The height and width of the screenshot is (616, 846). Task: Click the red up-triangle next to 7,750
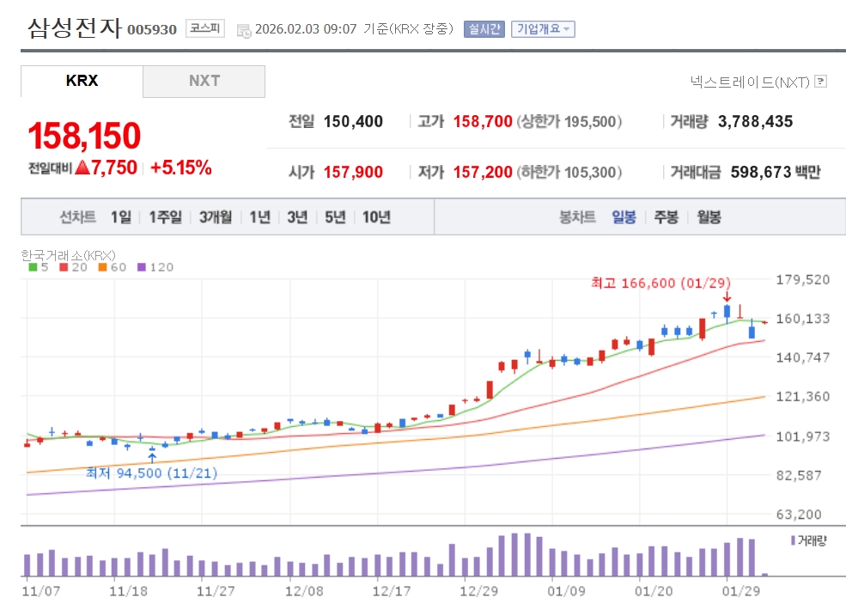[82, 168]
